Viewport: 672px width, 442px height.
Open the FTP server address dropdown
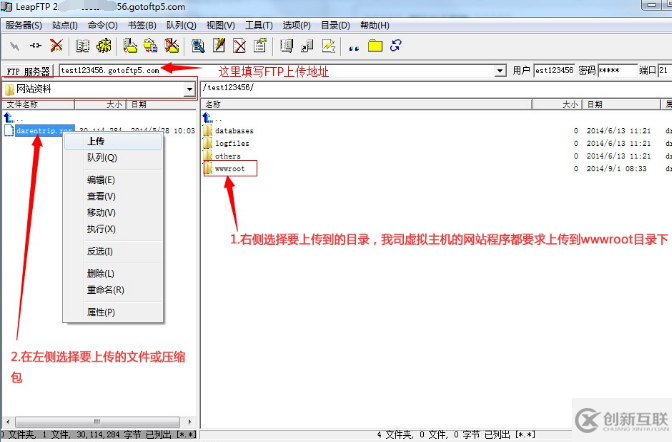click(500, 71)
